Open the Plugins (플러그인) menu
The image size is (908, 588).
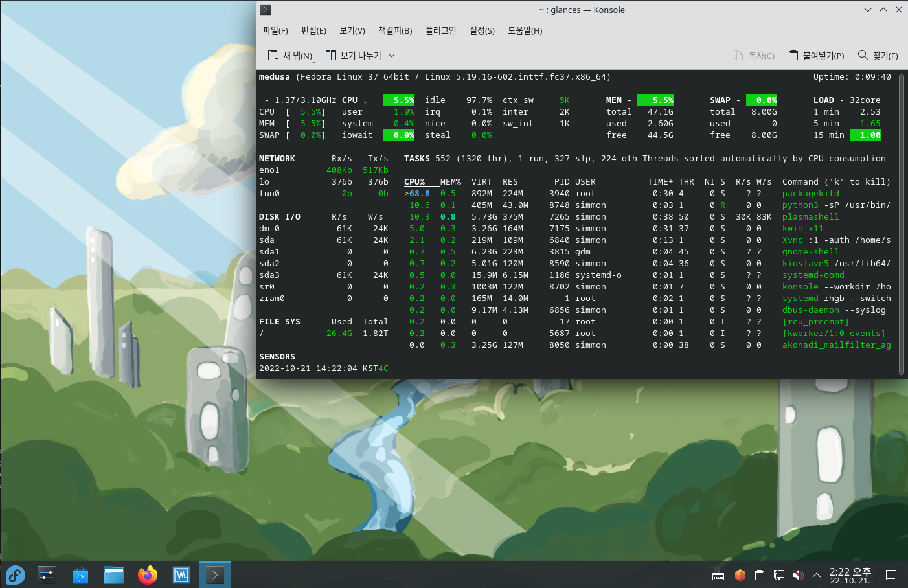coord(440,30)
